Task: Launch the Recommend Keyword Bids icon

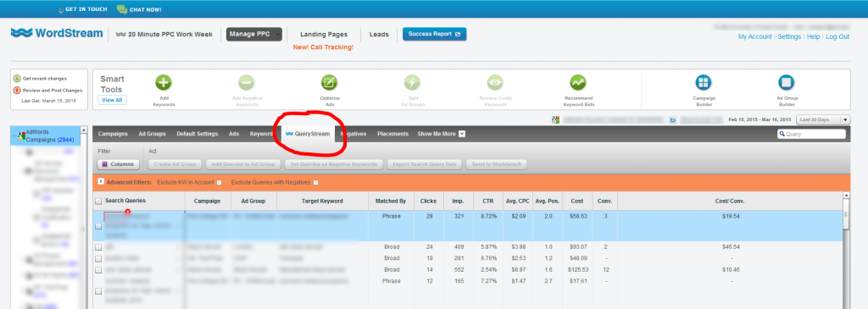Action: coord(578,82)
